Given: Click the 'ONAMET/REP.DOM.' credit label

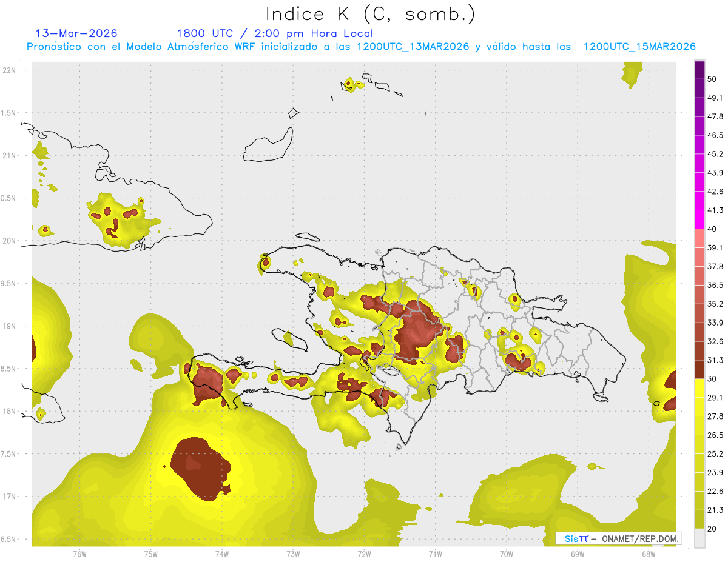Looking at the screenshot, I should [640, 538].
